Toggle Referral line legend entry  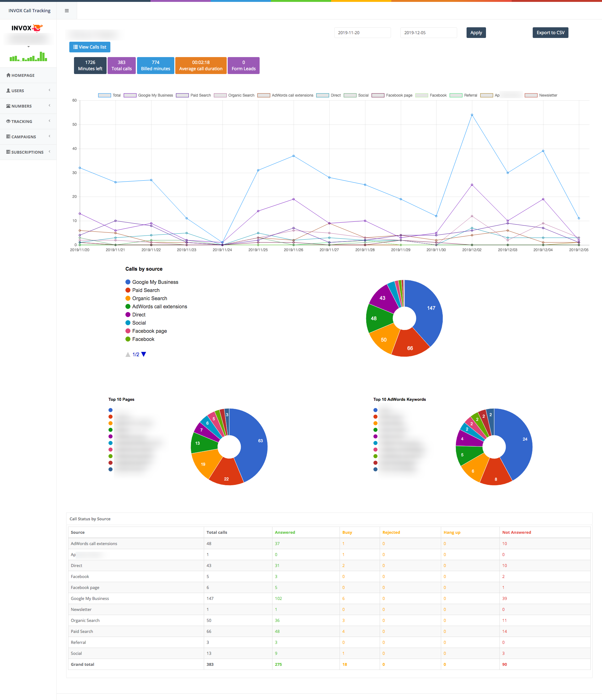(x=463, y=95)
